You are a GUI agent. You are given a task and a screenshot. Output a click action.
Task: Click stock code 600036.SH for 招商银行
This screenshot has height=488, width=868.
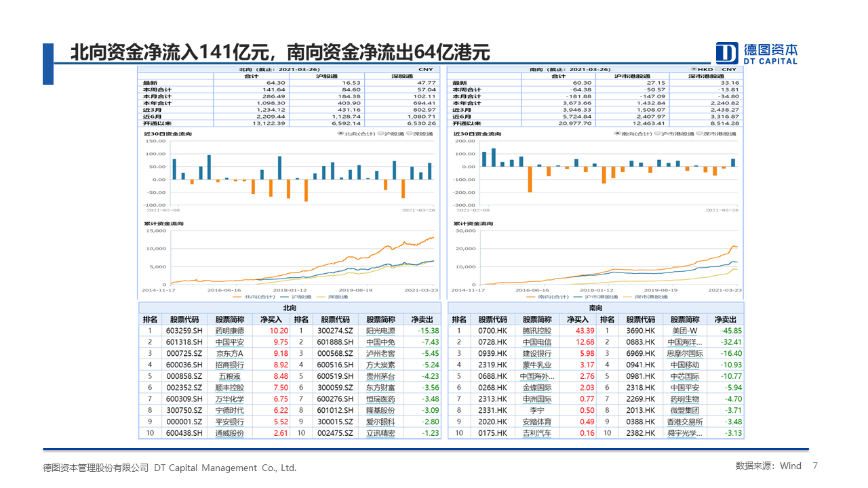[x=184, y=365]
